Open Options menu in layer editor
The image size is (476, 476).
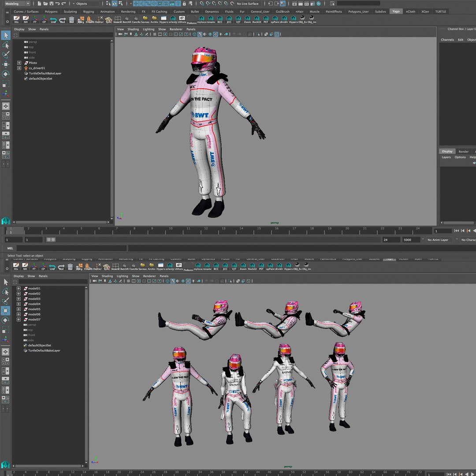(x=460, y=157)
